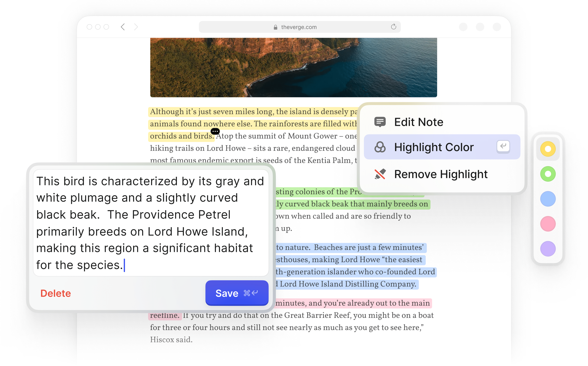Click the Edit Note speech bubble icon
The image size is (588, 366).
[x=380, y=122]
